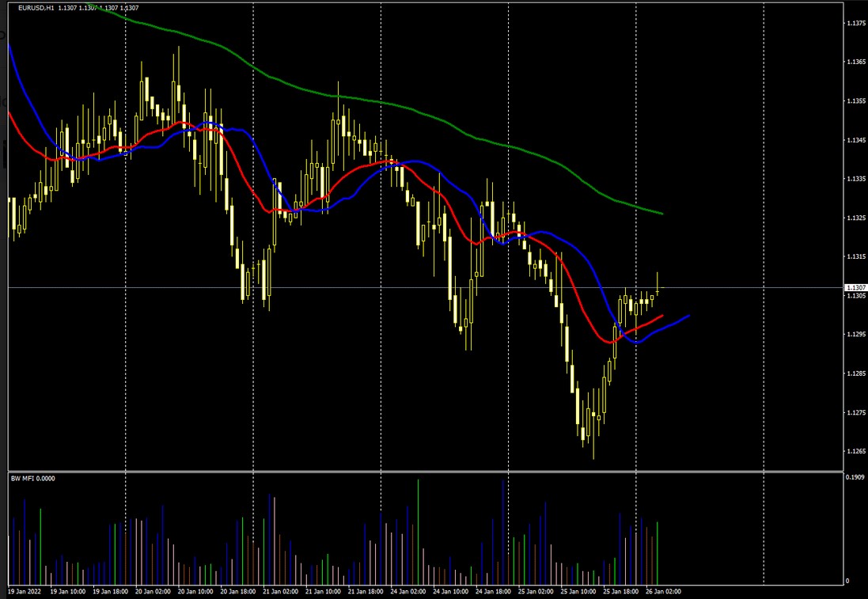
Task: Click the 21 Jan 10:00 time label
Action: pos(324,591)
